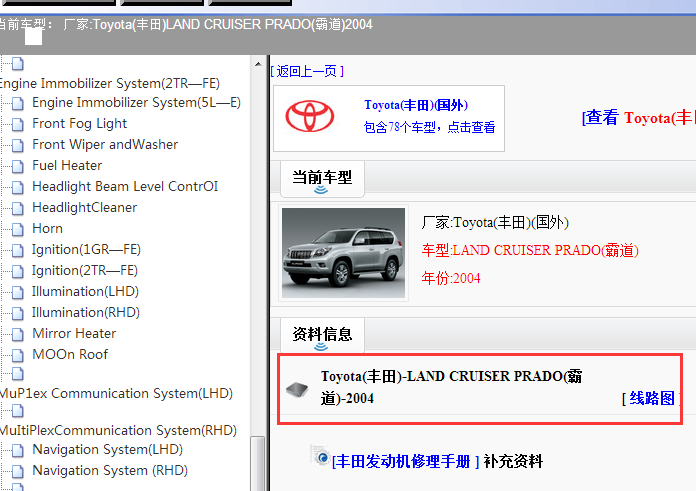Click the tree panel scrollbar thumb
This screenshot has width=696, height=491.
pyautogui.click(x=257, y=463)
